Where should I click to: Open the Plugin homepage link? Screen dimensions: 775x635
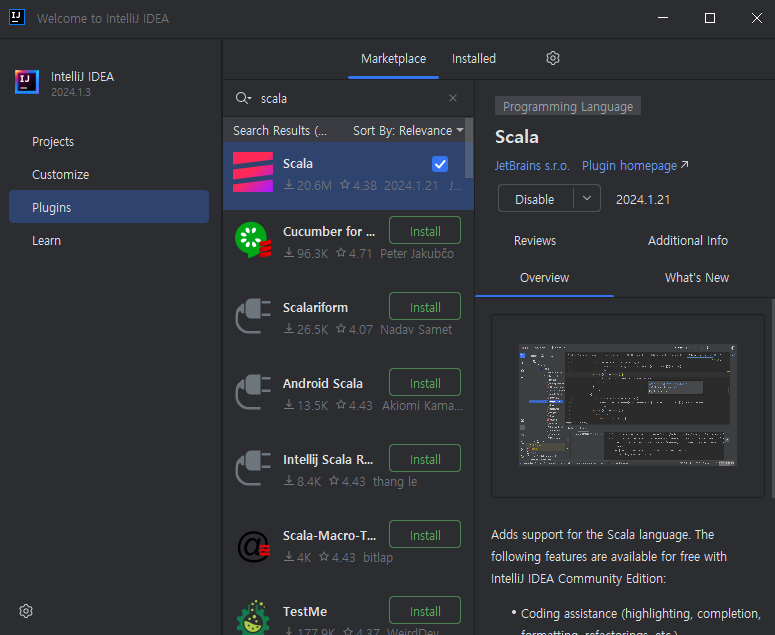tap(635, 166)
